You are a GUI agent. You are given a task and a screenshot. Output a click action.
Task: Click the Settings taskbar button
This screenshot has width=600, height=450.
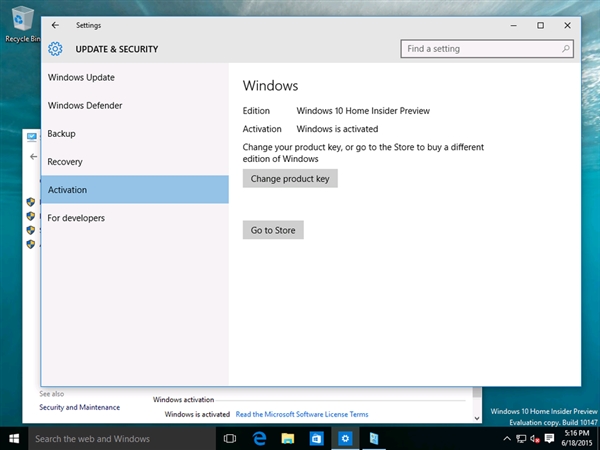345,439
